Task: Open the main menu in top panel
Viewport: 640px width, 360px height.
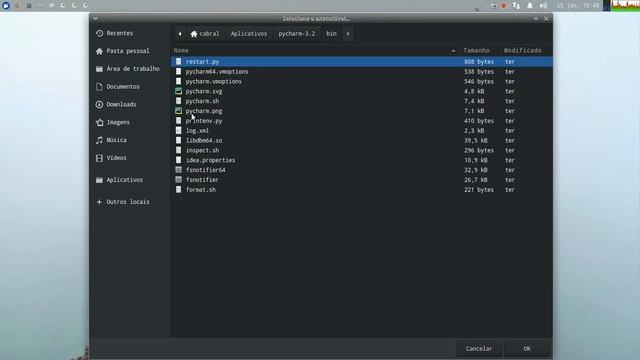Action: click(6, 5)
